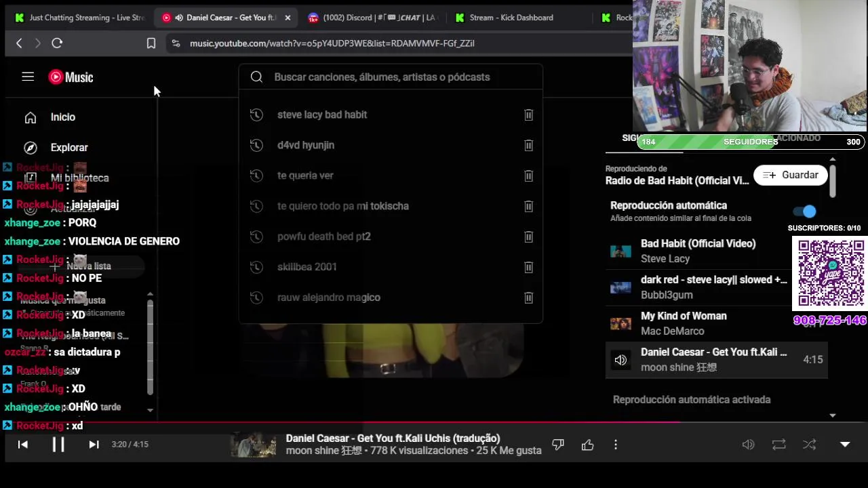Seek on the song progress bar

coord(434,422)
